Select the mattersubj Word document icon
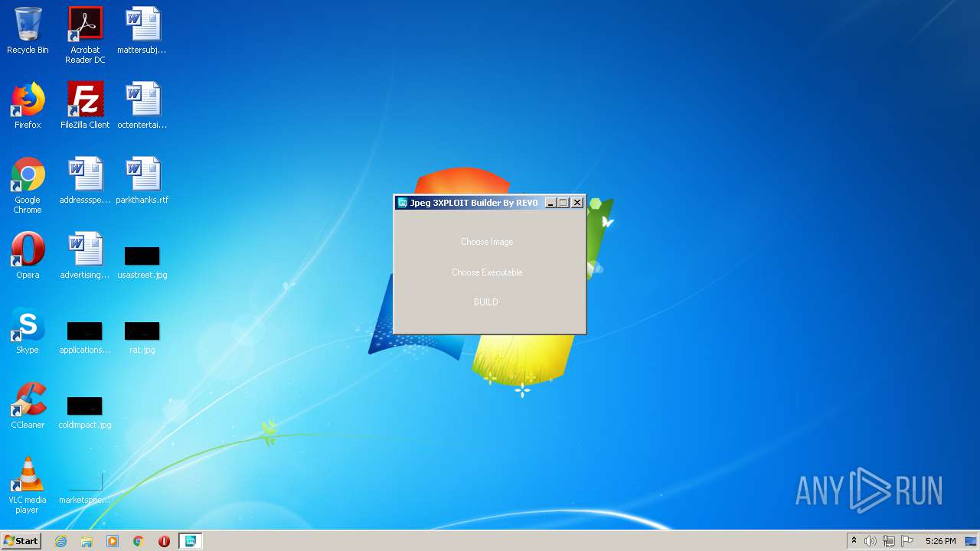Screen dimensions: 980x551 pos(142,31)
